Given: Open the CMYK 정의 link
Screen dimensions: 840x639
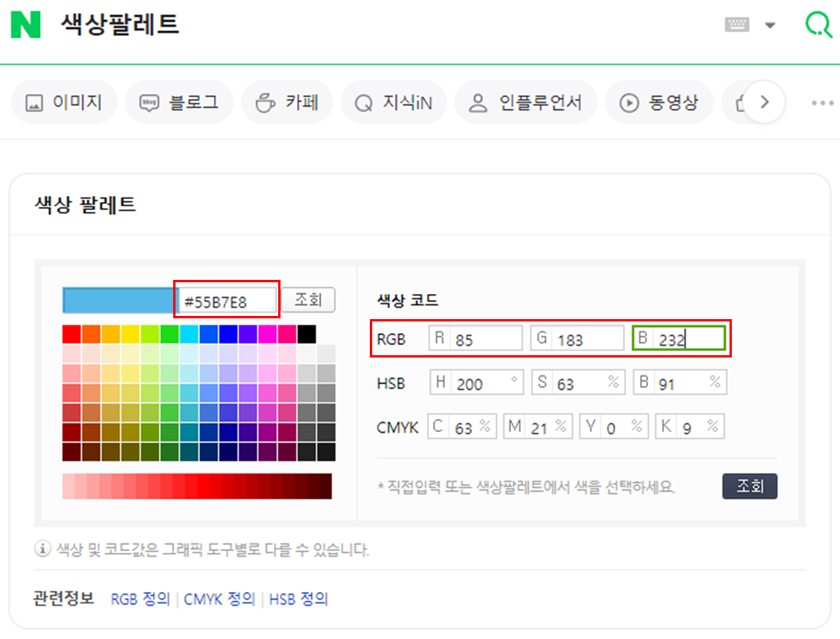Looking at the screenshot, I should click(x=219, y=599).
